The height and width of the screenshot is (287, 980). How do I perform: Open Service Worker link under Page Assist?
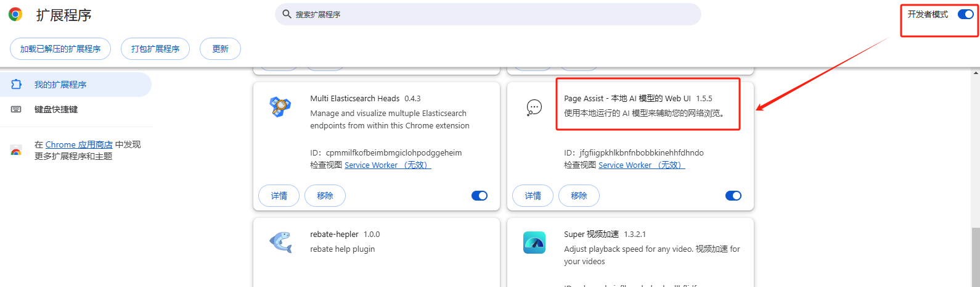click(x=642, y=165)
